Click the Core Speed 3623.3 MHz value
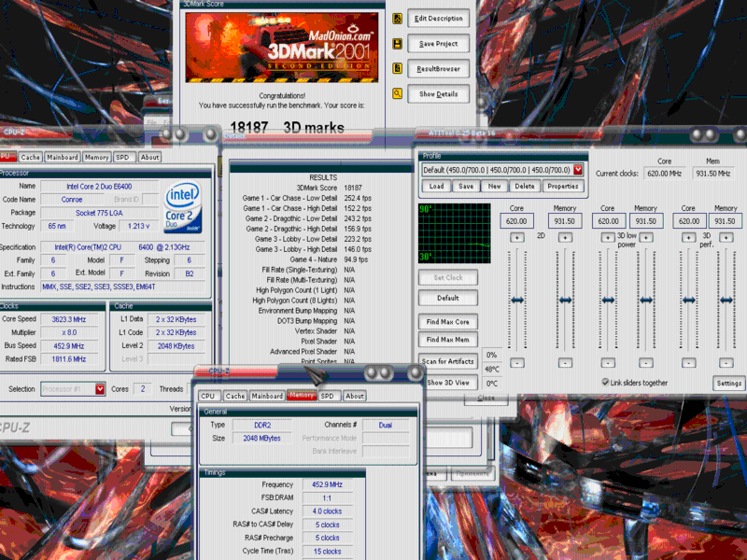 [69, 319]
